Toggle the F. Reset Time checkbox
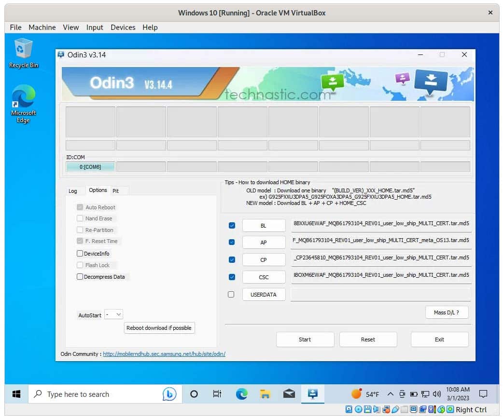This screenshot has width=504, height=420. 80,241
